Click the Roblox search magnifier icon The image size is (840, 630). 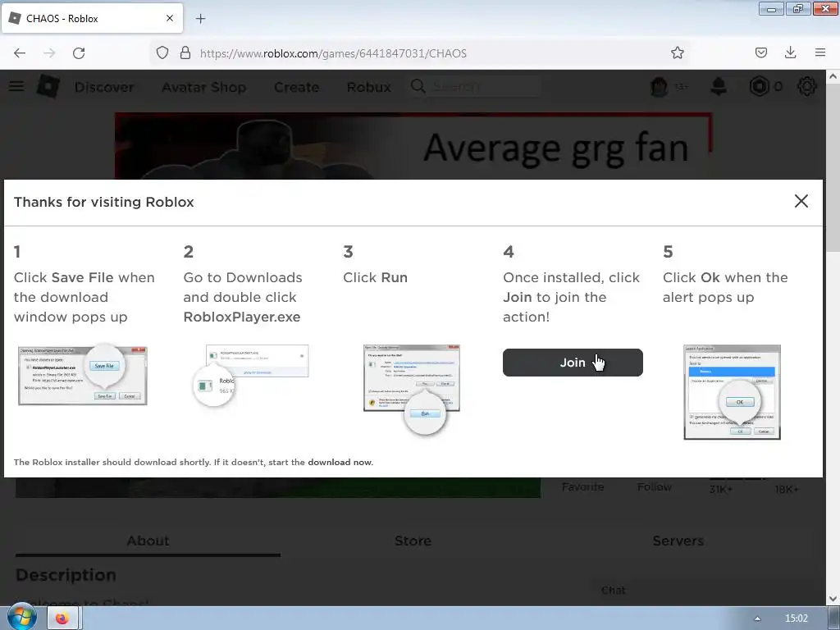(x=418, y=86)
